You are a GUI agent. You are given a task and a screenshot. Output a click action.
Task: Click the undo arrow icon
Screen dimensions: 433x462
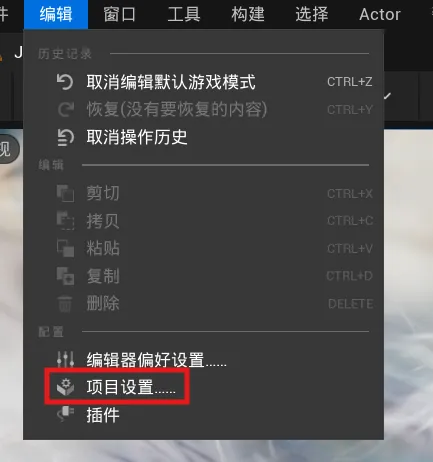[x=65, y=82]
